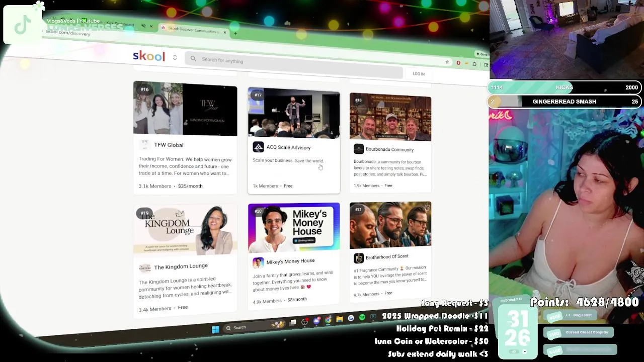
Task: Click The Kingdom Lounge small logo icon
Action: point(145,267)
